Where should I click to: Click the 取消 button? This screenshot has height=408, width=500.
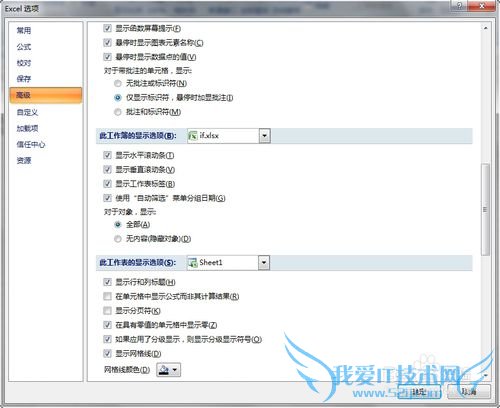tap(469, 392)
